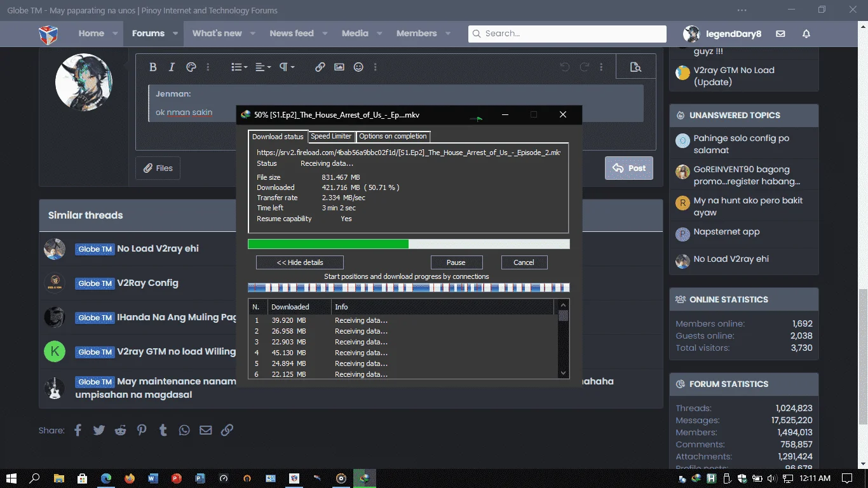Click the Post reply button
868x488 pixels.
click(x=629, y=168)
